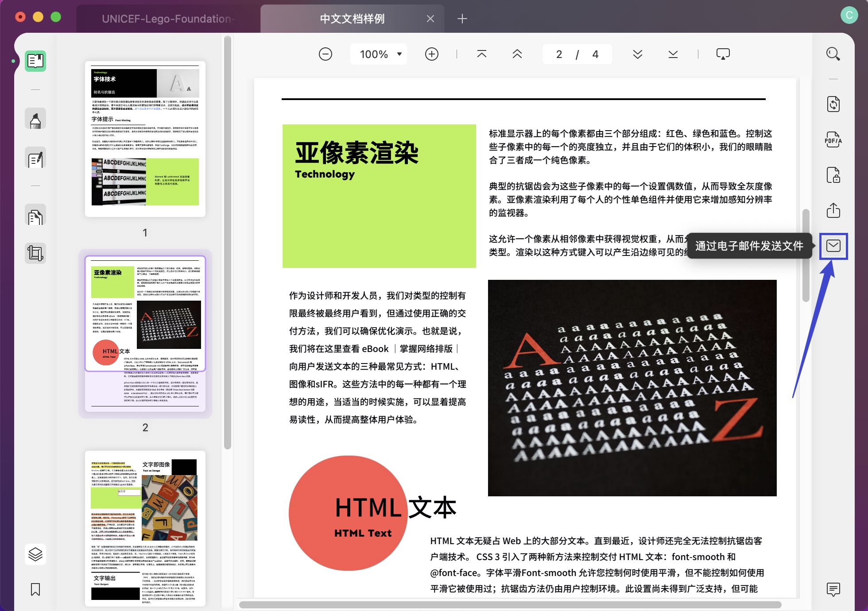Open the Reader mode icon in left sidebar
The width and height of the screenshot is (868, 611).
coord(35,61)
